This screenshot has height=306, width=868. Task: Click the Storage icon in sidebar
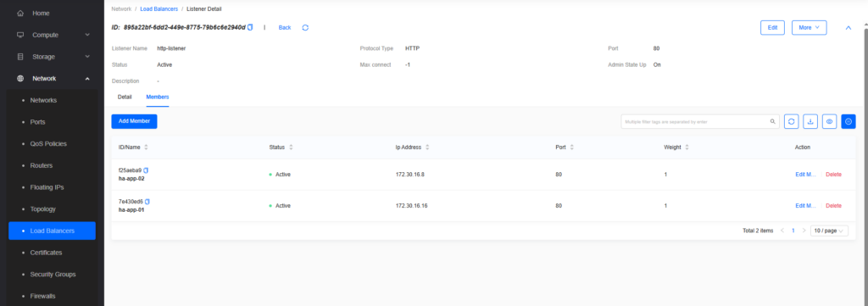coord(20,57)
